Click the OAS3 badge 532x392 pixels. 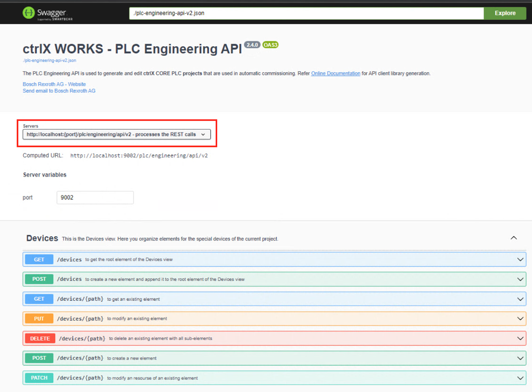pyautogui.click(x=270, y=45)
